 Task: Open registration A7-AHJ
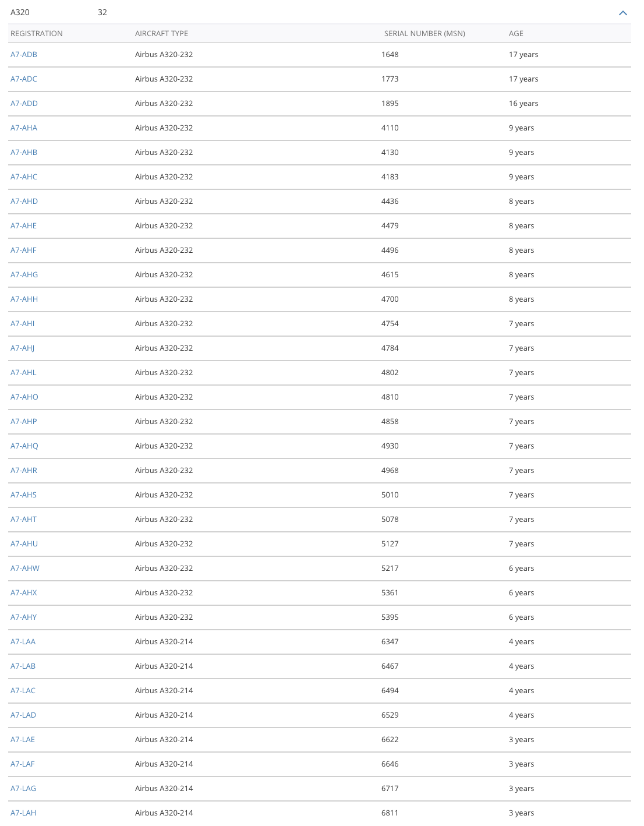pos(23,348)
